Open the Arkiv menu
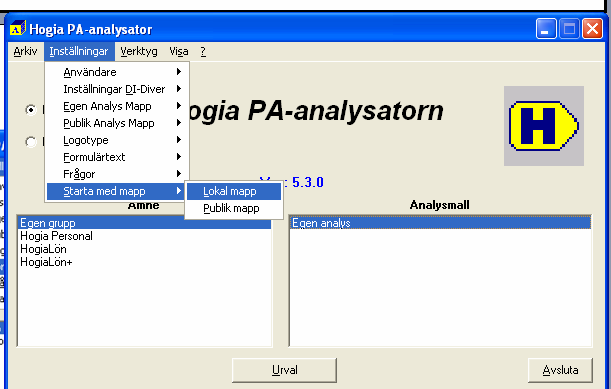 click(25, 51)
